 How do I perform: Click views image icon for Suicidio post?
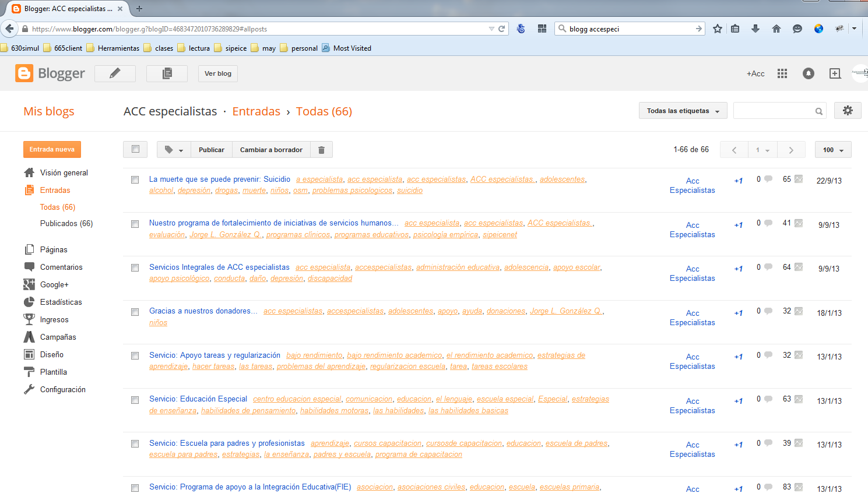click(x=799, y=179)
